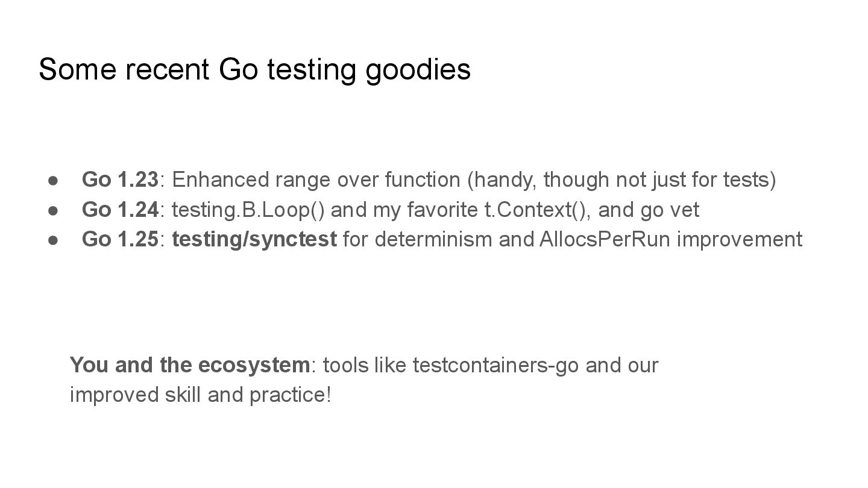Click the bold "You and the ecosystem" text

click(190, 365)
